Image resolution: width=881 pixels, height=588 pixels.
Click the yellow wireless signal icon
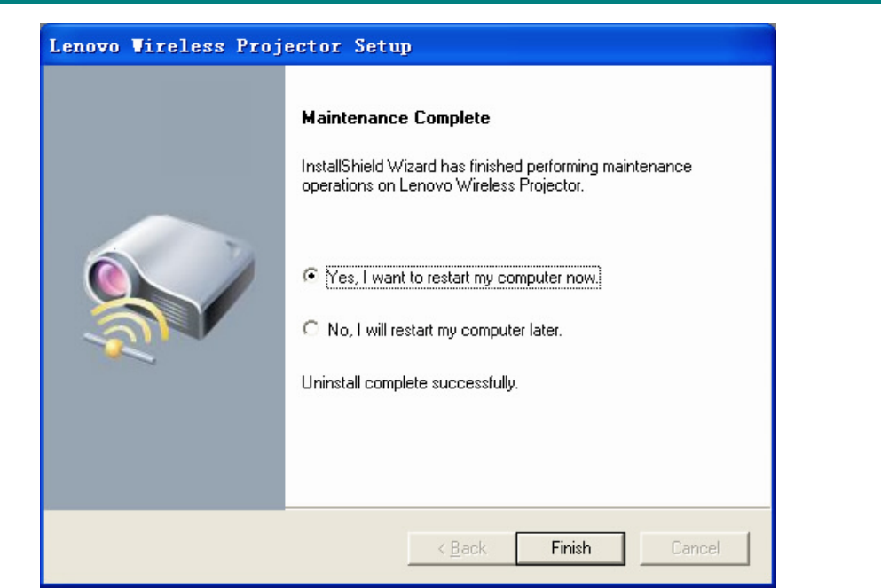tap(128, 327)
